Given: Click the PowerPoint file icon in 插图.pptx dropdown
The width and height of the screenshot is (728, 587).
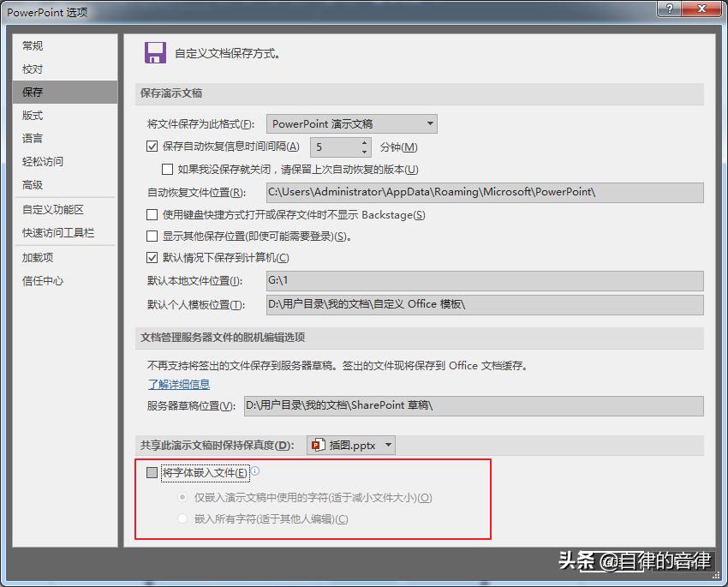Looking at the screenshot, I should (x=319, y=445).
